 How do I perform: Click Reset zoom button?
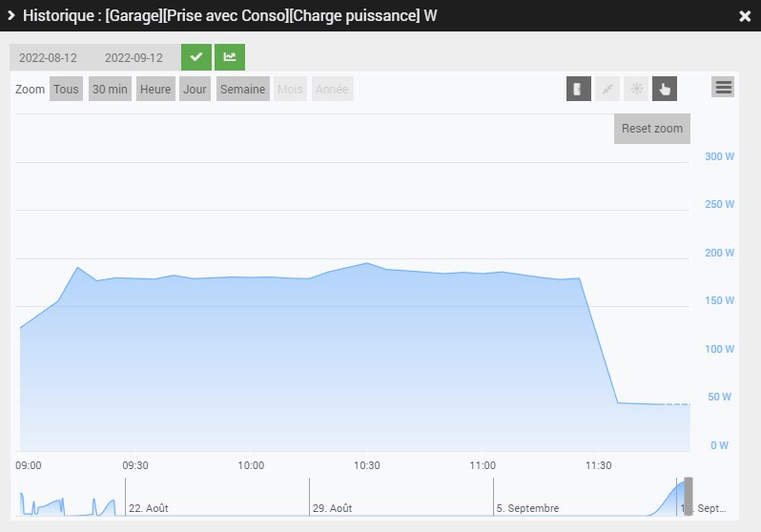[x=651, y=129]
